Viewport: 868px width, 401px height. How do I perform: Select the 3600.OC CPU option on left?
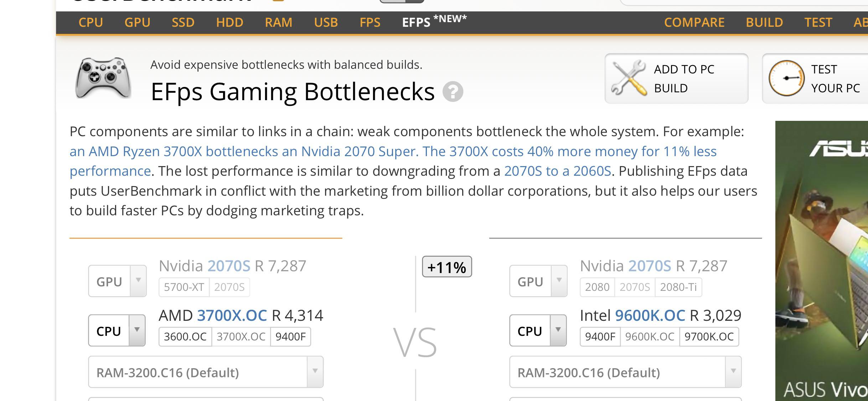pos(185,336)
